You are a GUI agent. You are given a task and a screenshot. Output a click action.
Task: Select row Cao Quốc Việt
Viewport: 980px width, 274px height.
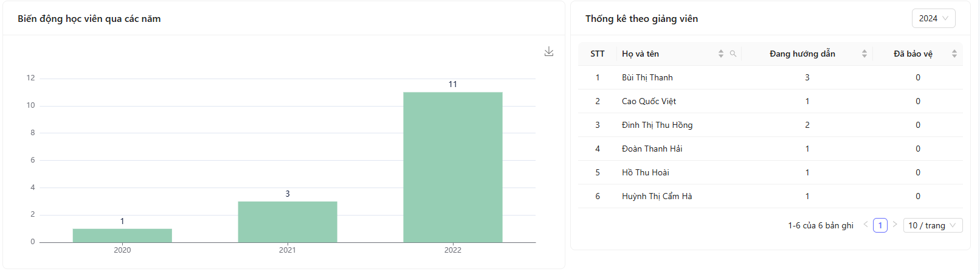[x=771, y=101]
